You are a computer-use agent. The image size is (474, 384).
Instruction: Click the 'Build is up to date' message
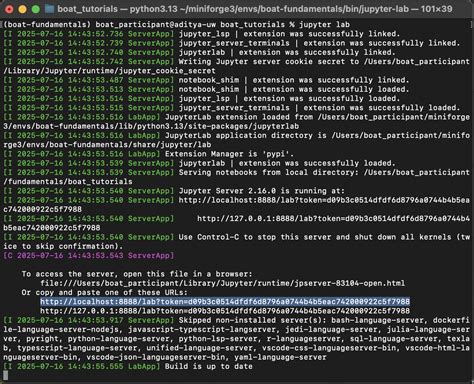click(209, 366)
